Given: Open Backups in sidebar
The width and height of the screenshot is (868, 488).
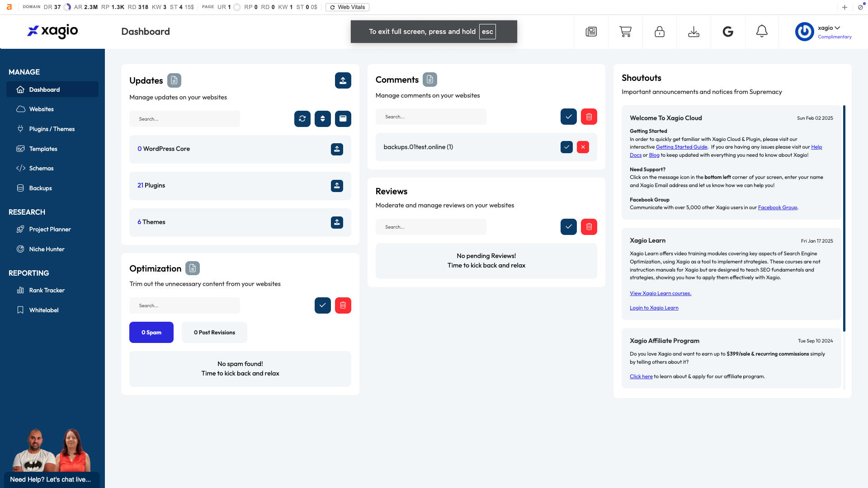Looking at the screenshot, I should click(x=52, y=188).
